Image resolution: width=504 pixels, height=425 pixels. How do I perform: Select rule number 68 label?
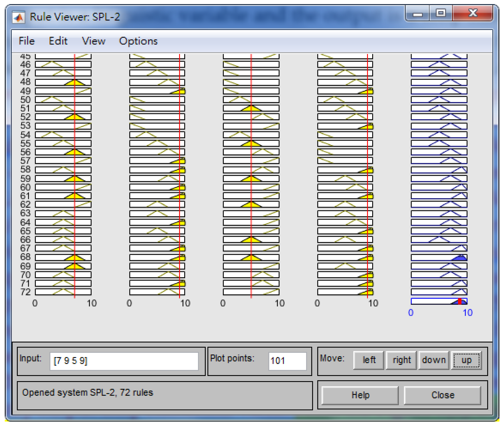click(x=25, y=257)
